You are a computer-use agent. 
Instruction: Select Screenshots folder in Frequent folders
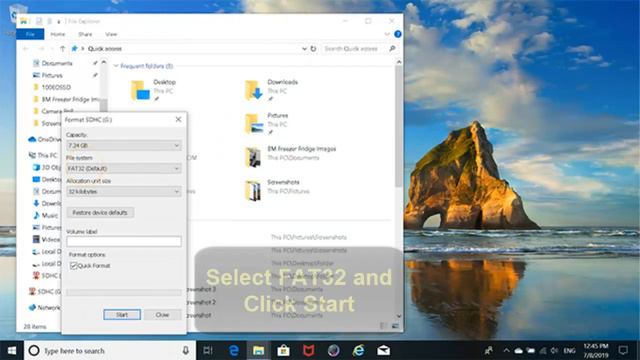tap(253, 191)
